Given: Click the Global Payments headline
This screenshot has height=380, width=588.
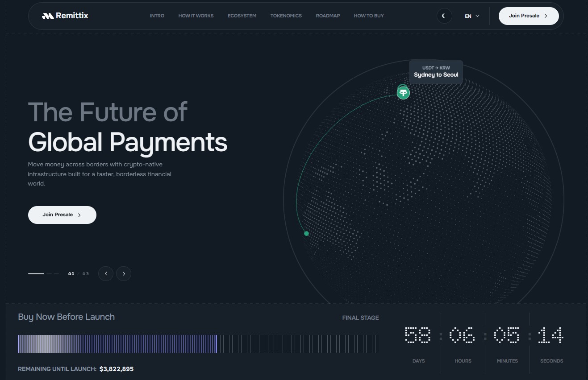Looking at the screenshot, I should pos(128,142).
